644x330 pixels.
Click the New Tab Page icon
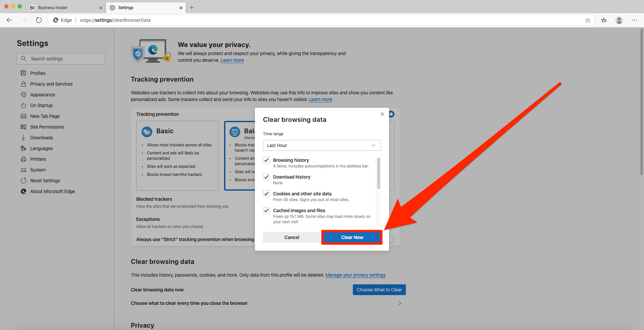pyautogui.click(x=23, y=116)
